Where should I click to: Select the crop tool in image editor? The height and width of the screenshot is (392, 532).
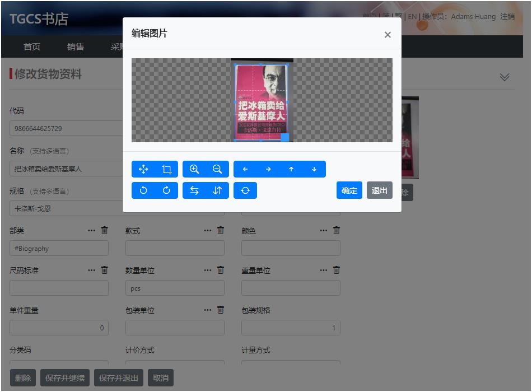coord(166,169)
